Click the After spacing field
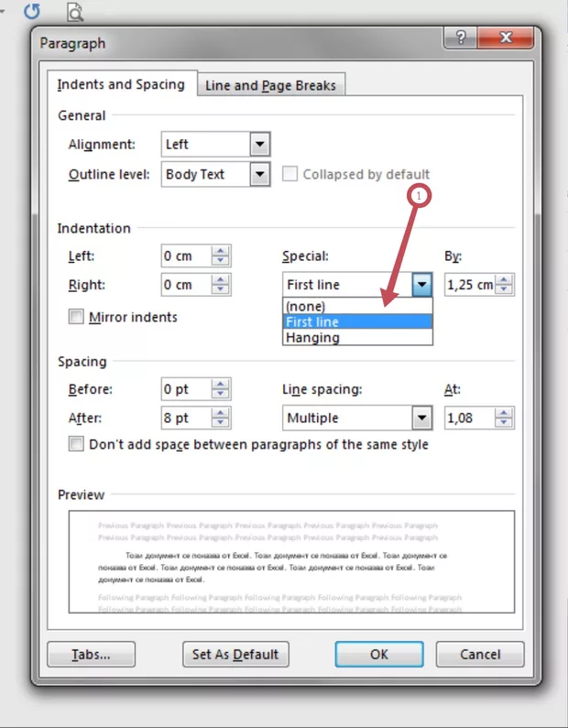Viewport: 568px width, 728px height. pos(186,418)
